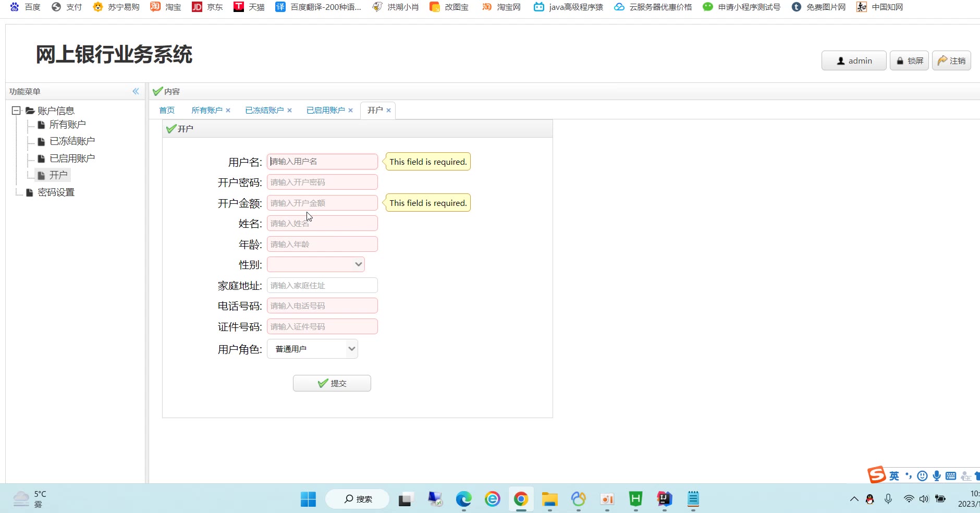Lock the screen with 锁屏 button
The image size is (980, 513).
(909, 61)
